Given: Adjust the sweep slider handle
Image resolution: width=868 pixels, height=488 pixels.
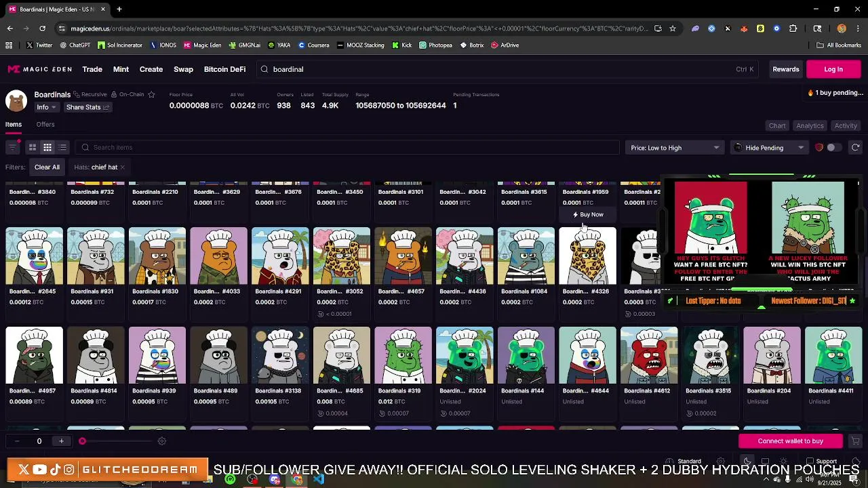Looking at the screenshot, I should coord(82,441).
